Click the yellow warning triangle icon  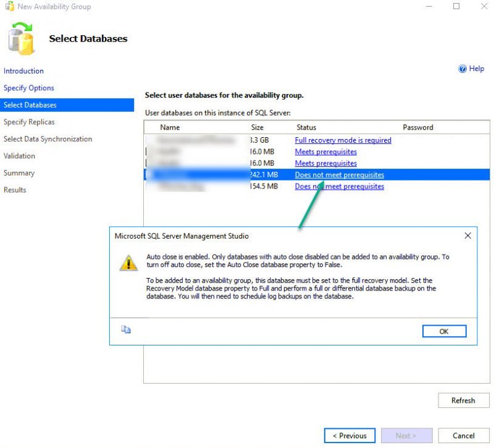[128, 263]
